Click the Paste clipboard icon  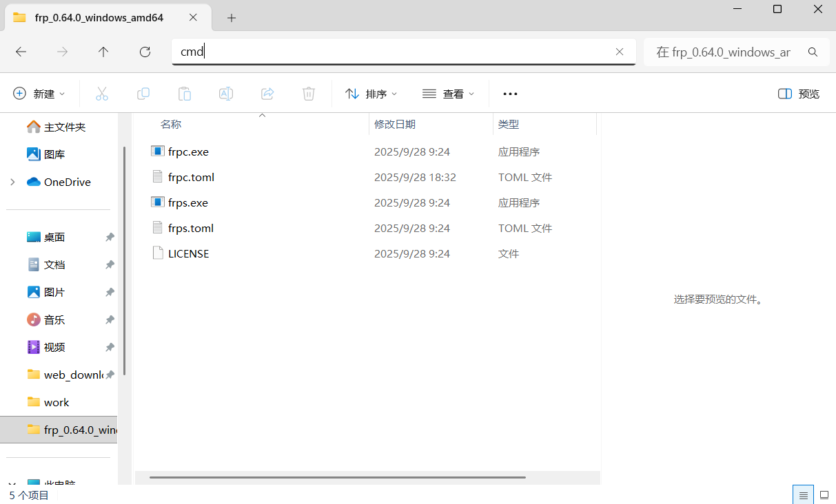click(185, 94)
